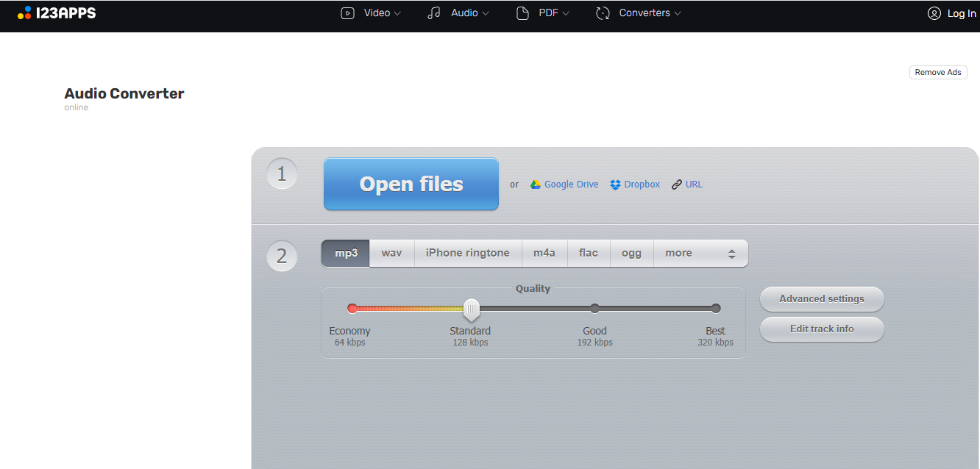Click Log In
Viewport: 980px width, 469px height.
point(962,13)
